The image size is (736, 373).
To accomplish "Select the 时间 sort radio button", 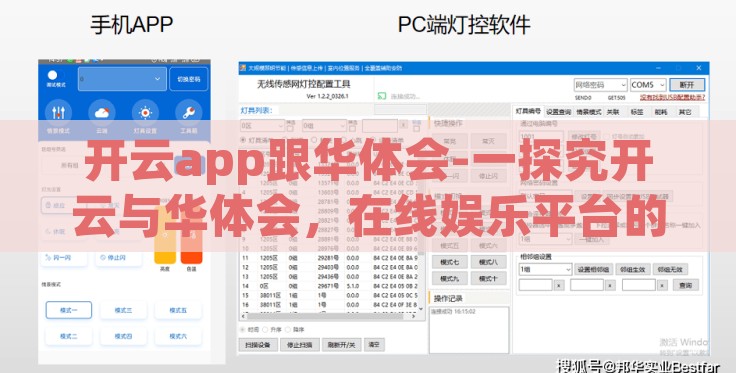I will coord(243,330).
